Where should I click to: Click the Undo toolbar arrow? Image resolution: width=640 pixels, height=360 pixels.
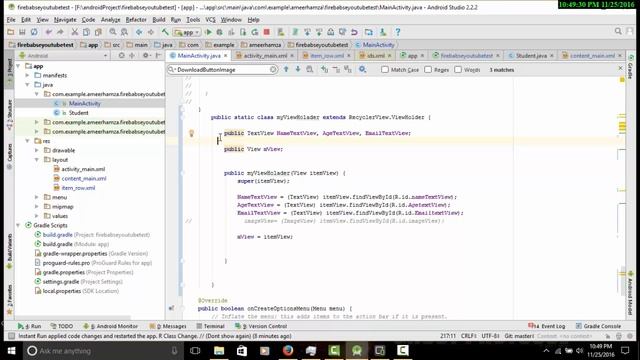pos(49,32)
